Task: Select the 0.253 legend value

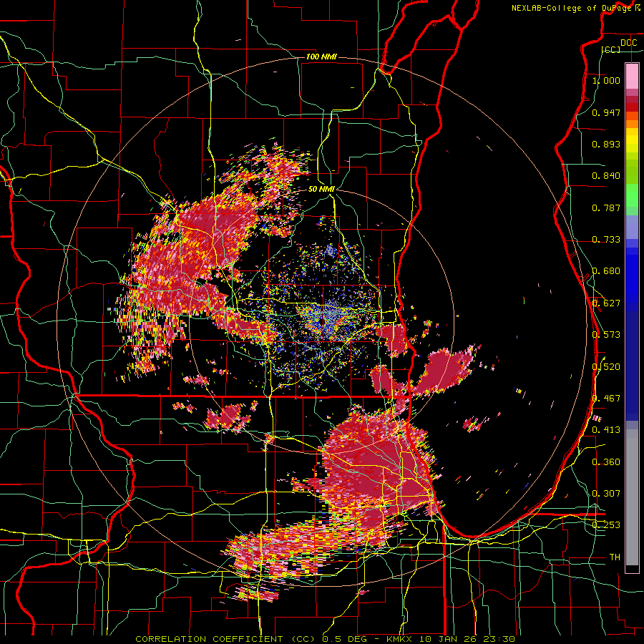Action: pyautogui.click(x=606, y=525)
